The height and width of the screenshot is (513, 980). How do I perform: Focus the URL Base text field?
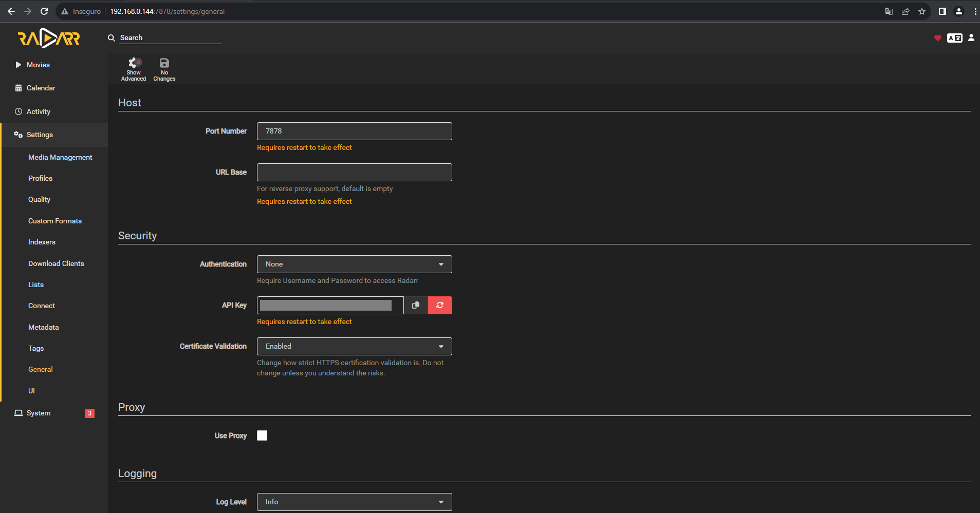point(354,172)
